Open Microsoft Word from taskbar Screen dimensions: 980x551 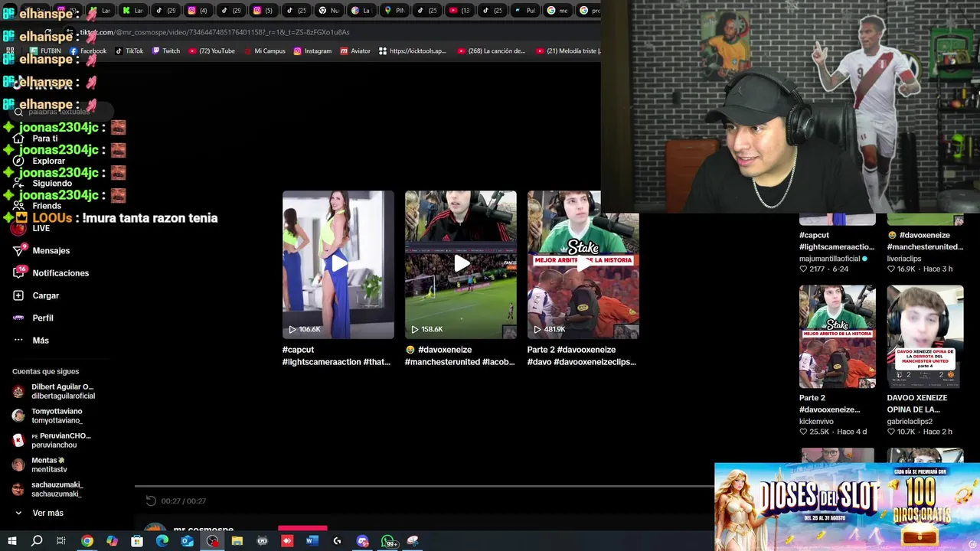(312, 541)
